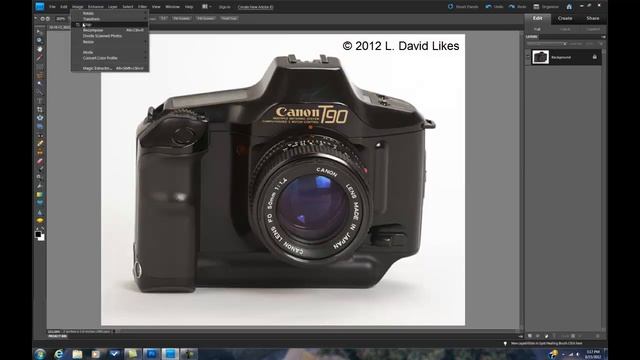Click the home screen icon

[x=569, y=7]
